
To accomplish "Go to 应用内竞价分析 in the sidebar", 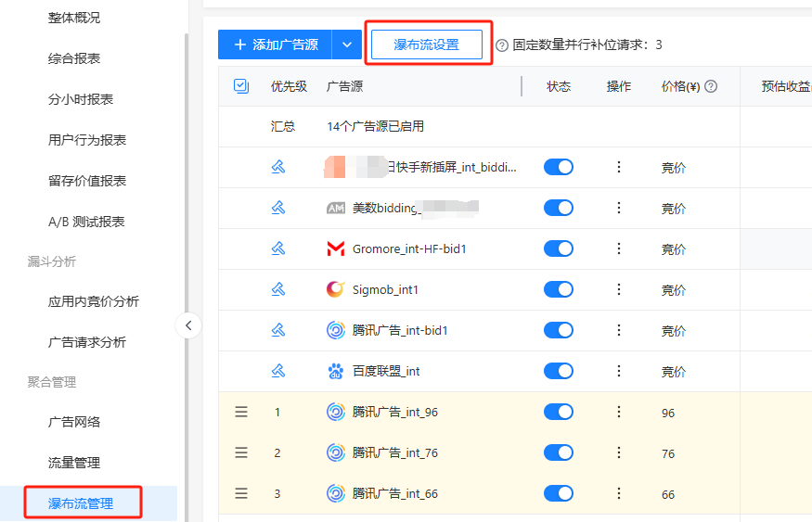I will pyautogui.click(x=93, y=301).
